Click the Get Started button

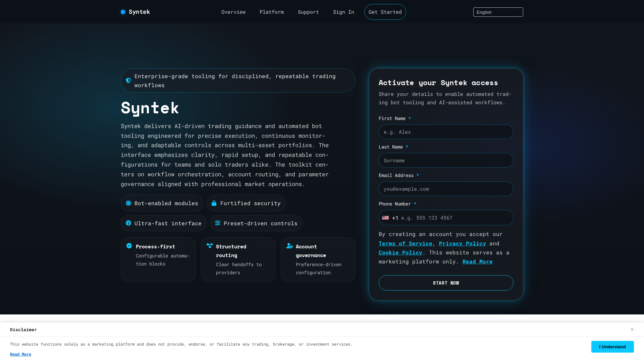pos(385,12)
